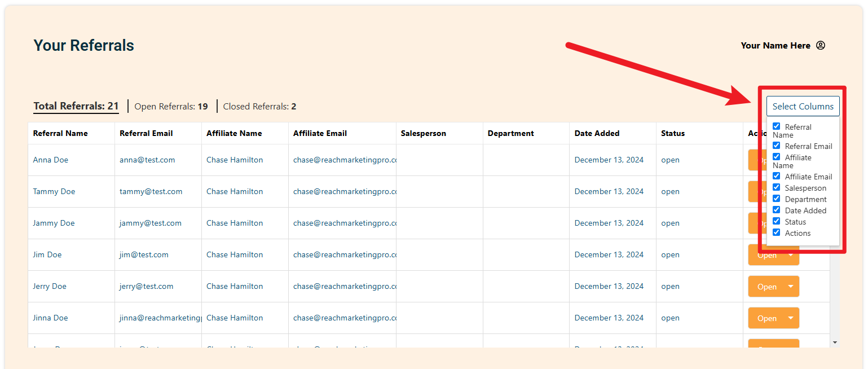Expand the dropdown arrow on Jerry Doe's Open button
The width and height of the screenshot is (868, 369).
tap(791, 287)
